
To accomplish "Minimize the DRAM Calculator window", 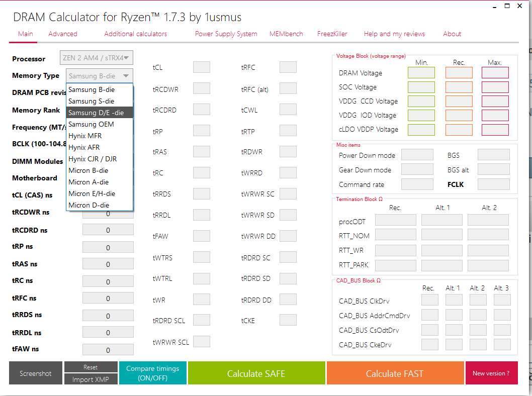I will point(495,7).
